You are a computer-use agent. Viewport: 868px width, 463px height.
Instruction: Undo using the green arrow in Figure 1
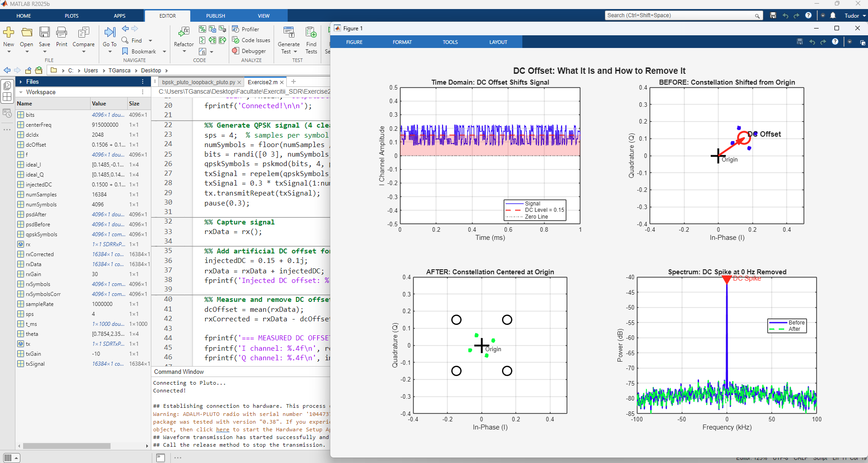(811, 42)
